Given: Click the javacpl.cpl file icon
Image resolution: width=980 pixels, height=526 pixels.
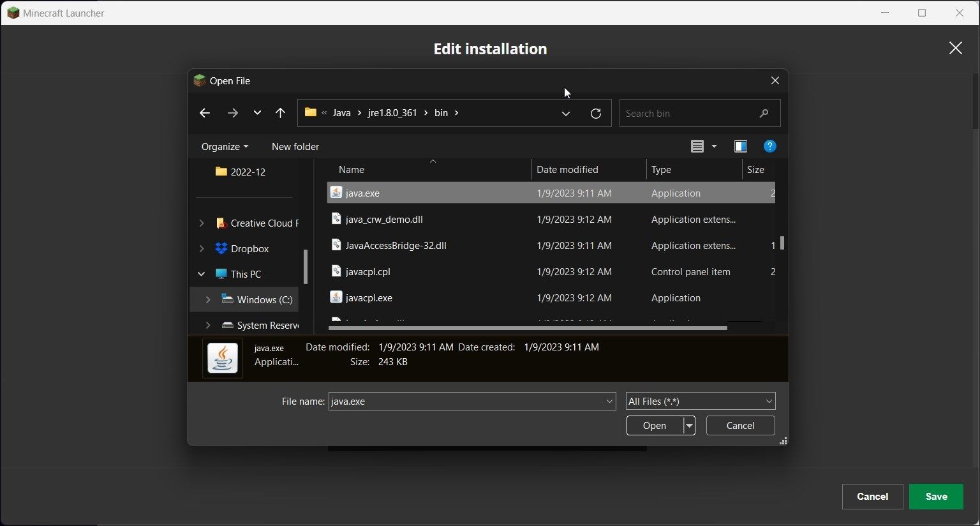Looking at the screenshot, I should click(x=336, y=271).
